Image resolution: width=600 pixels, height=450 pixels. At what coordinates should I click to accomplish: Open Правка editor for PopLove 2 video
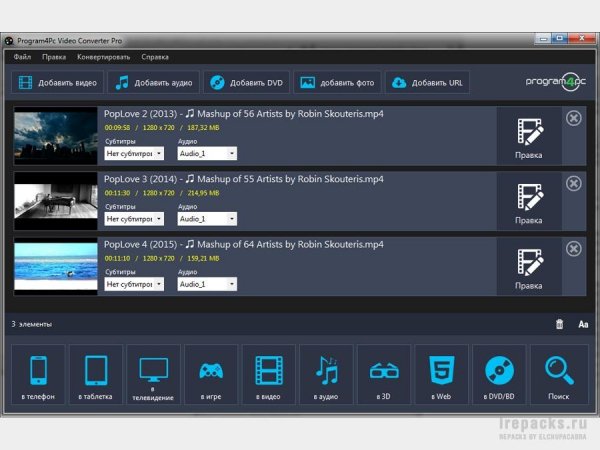click(x=529, y=137)
